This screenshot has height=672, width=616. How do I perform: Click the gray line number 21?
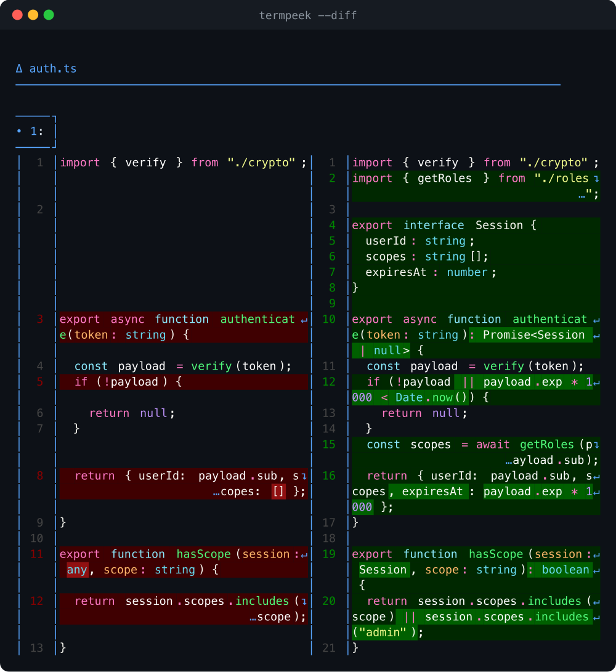tap(329, 648)
